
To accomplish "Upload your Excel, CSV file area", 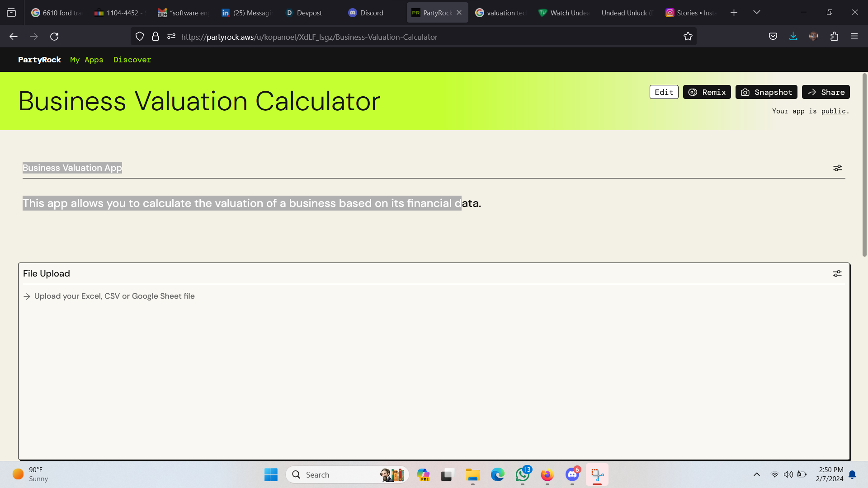I will pyautogui.click(x=114, y=296).
